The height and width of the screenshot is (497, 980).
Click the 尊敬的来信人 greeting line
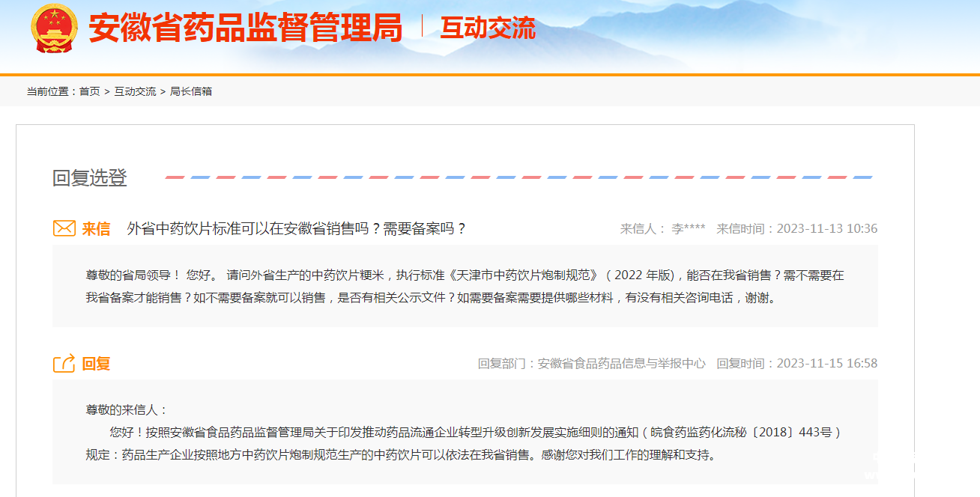127,409
